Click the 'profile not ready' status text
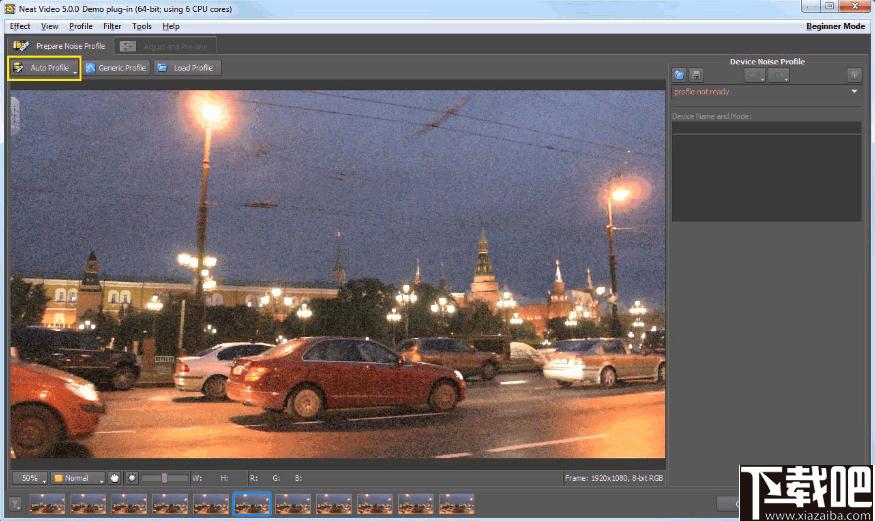Viewport: 875px width, 521px height. coord(701,91)
